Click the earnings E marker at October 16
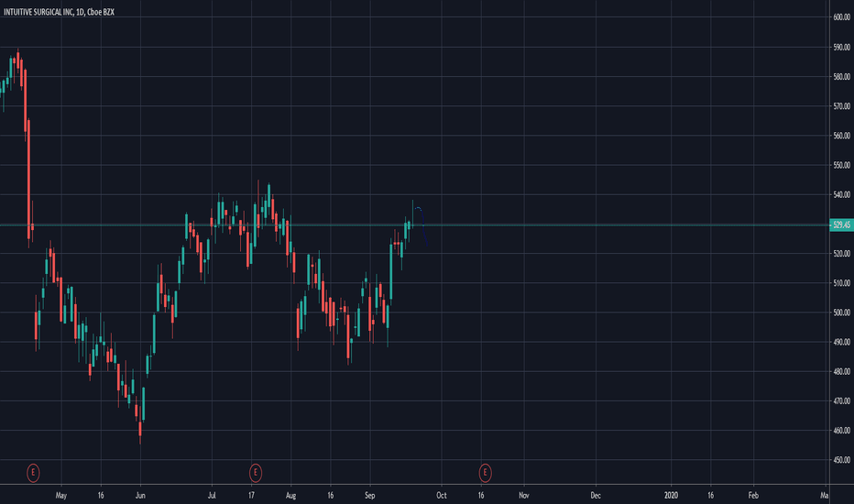The image size is (854, 504). [485, 473]
